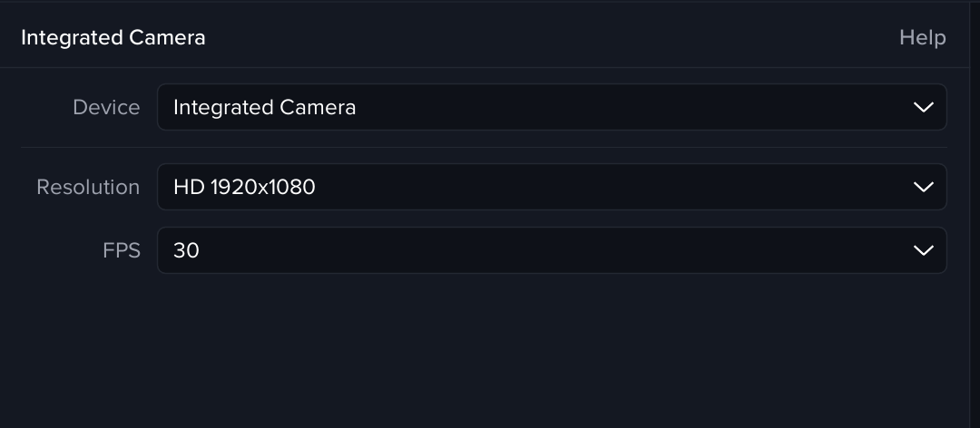Click the FPS dropdown chevron arrow
The height and width of the screenshot is (428, 980).
(x=923, y=250)
